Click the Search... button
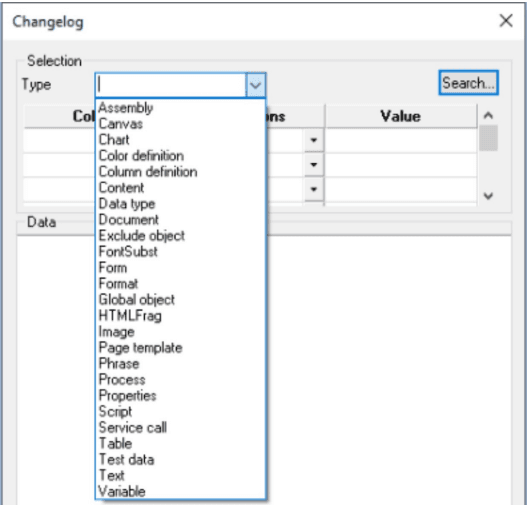The image size is (527, 507). coord(468,83)
